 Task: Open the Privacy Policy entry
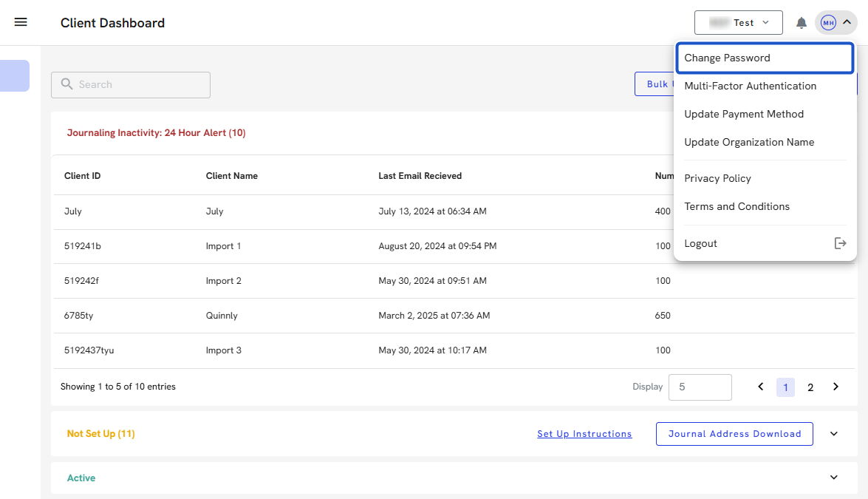click(717, 178)
